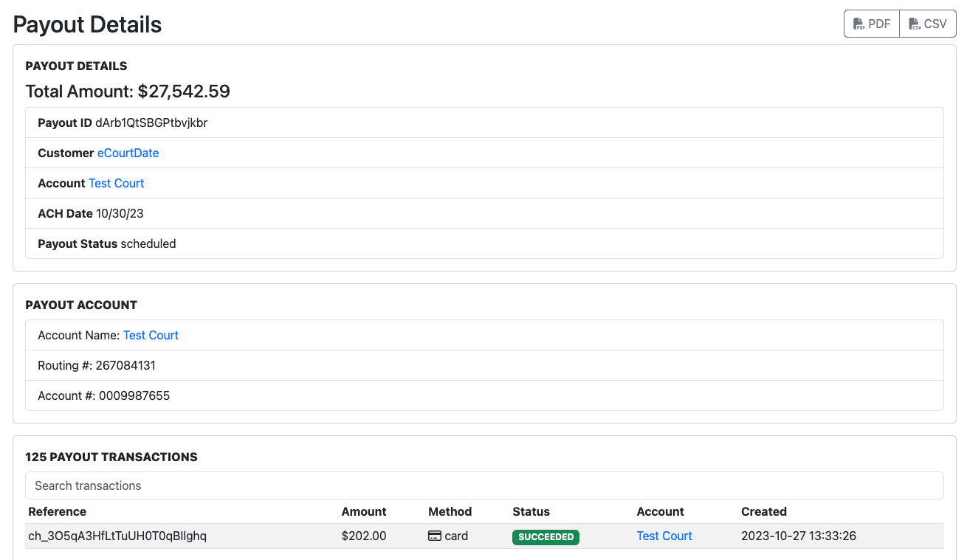
Task: Click the account number 0009987655
Action: tap(134, 395)
